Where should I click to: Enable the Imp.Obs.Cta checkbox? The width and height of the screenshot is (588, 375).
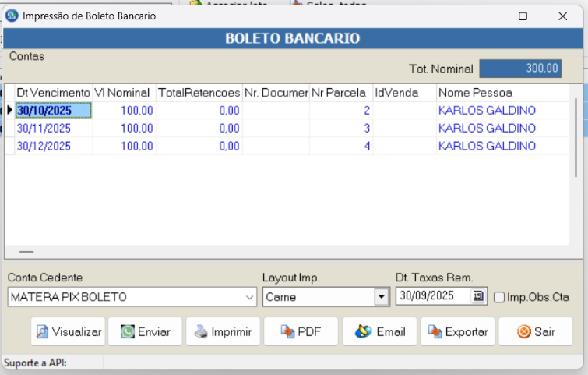pyautogui.click(x=499, y=296)
